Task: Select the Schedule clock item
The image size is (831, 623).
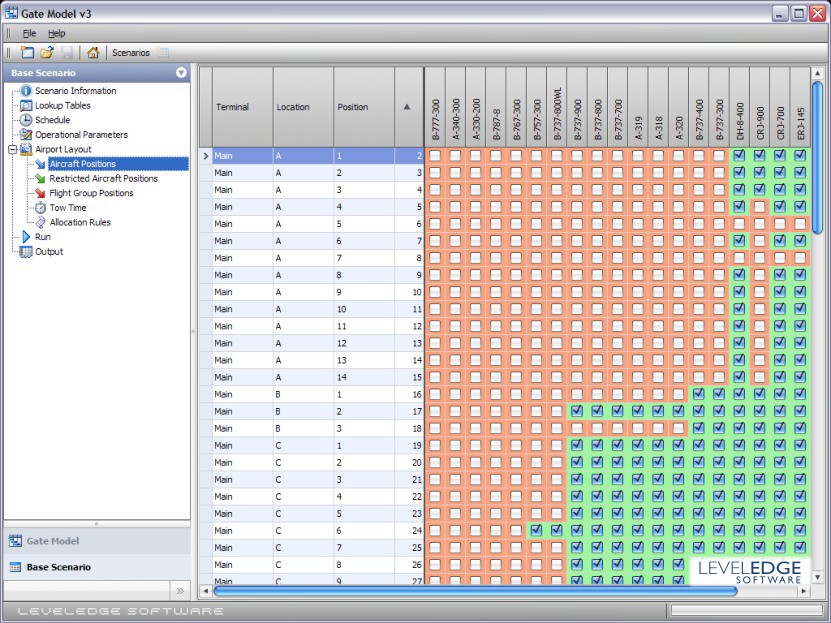Action: pos(52,120)
